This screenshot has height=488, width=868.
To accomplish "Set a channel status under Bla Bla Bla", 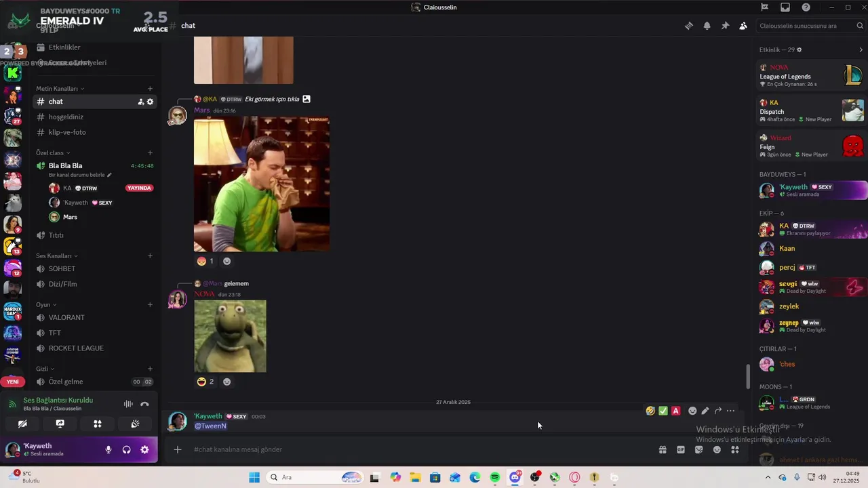I will point(81,175).
